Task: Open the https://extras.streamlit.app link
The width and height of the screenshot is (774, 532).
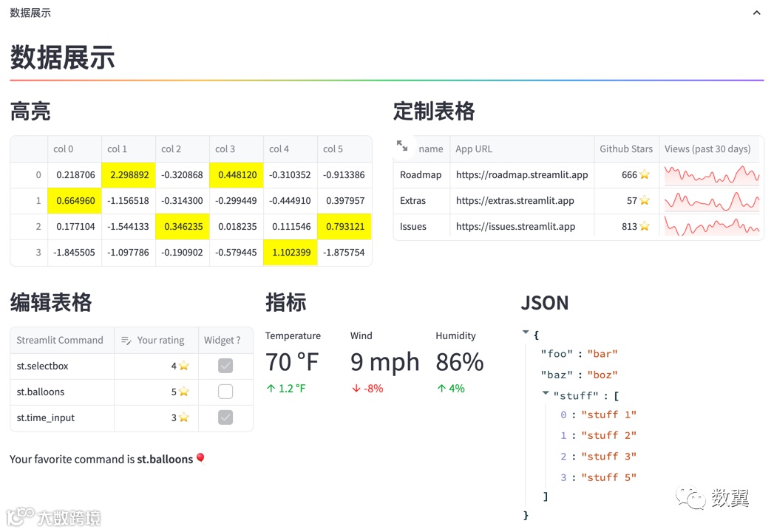Action: 515,200
